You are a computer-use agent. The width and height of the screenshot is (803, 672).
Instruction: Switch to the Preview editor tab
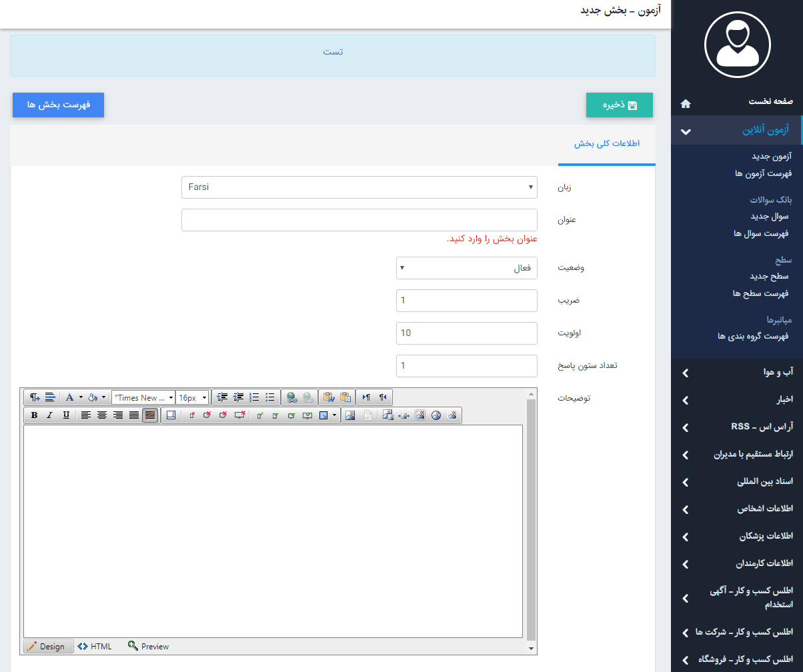click(148, 646)
